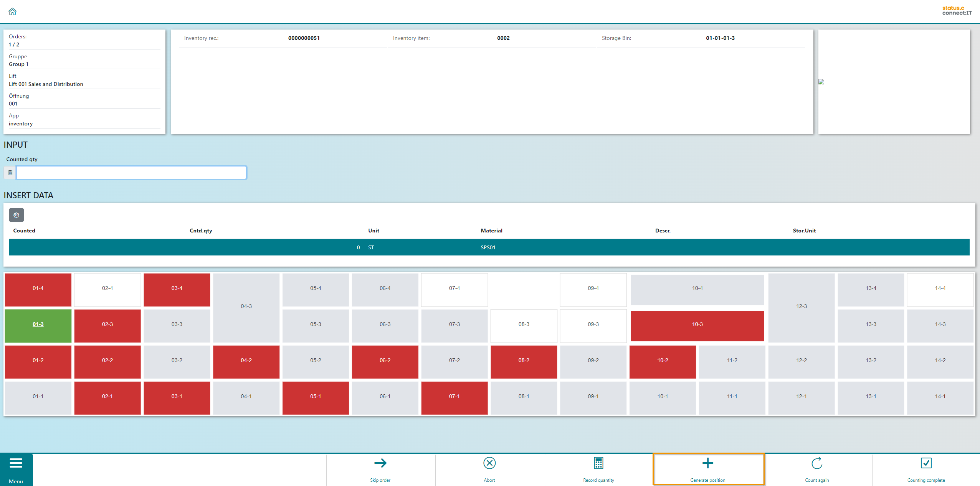Click the broken image thumbnail placeholder
Screen dimensions: 980x486
coord(821,82)
